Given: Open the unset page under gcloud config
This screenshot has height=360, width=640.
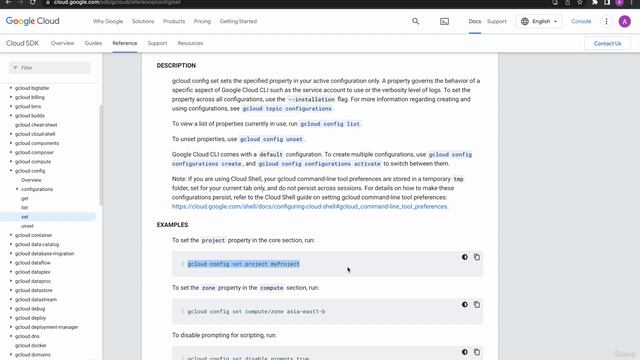Looking at the screenshot, I should coord(27,226).
